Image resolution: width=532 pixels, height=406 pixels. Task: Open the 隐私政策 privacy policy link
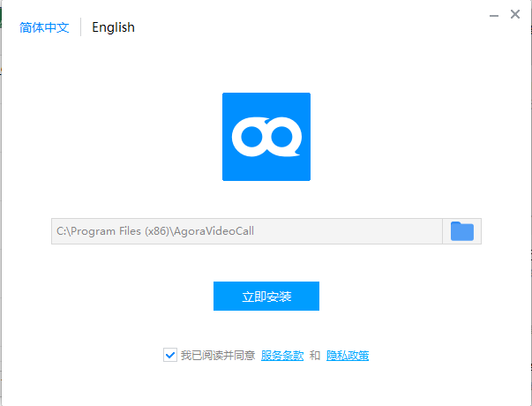(348, 356)
